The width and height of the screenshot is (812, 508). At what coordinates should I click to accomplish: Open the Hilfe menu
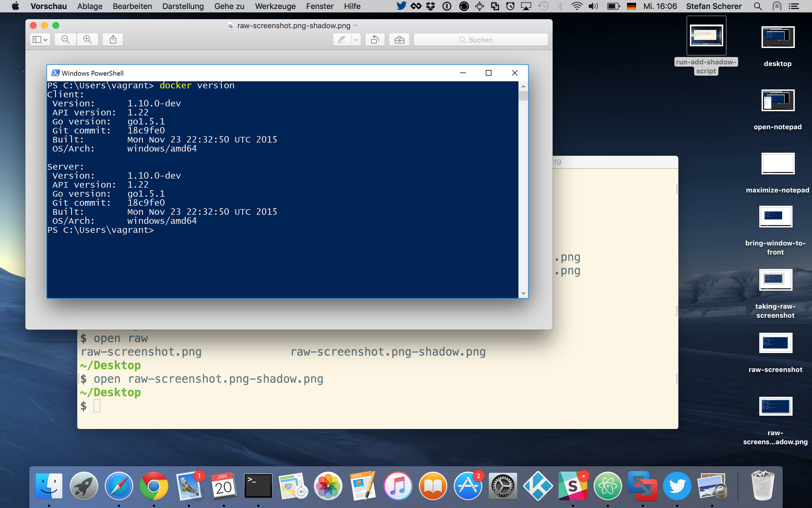[x=352, y=6]
